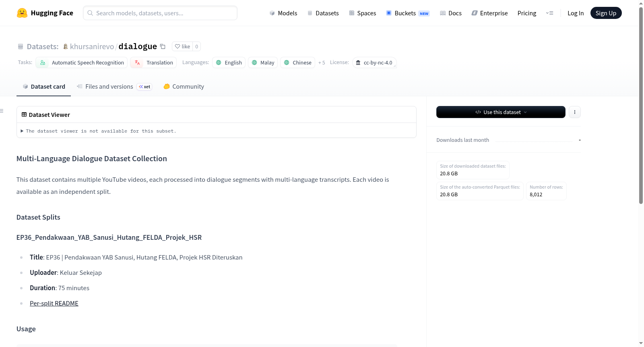Open the Enterprise page
Screen dimensions: 644x347
point(489,13)
